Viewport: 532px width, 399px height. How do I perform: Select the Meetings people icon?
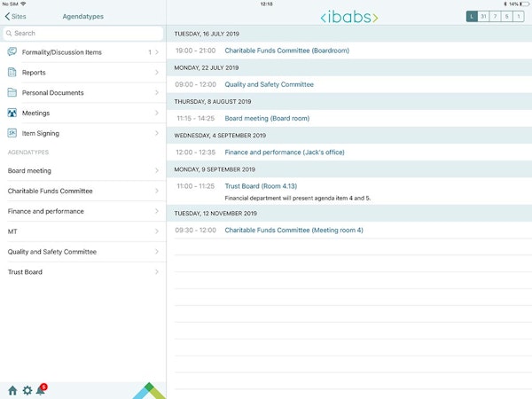click(12, 113)
